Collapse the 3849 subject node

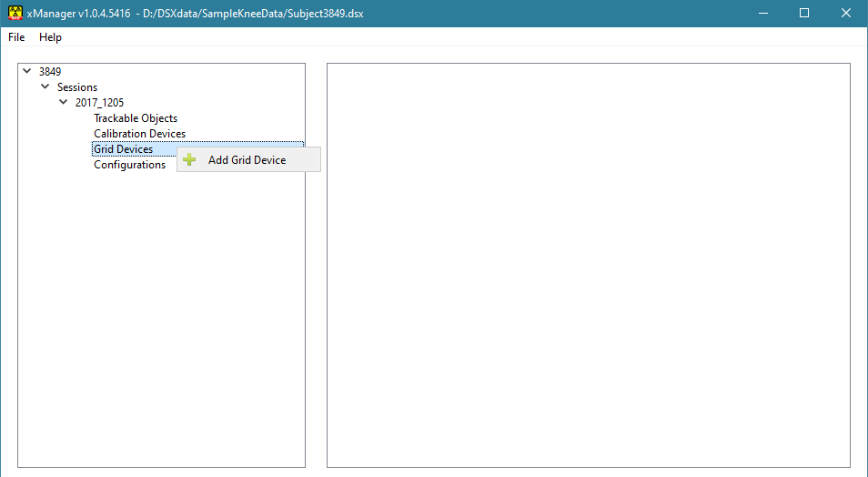(26, 71)
